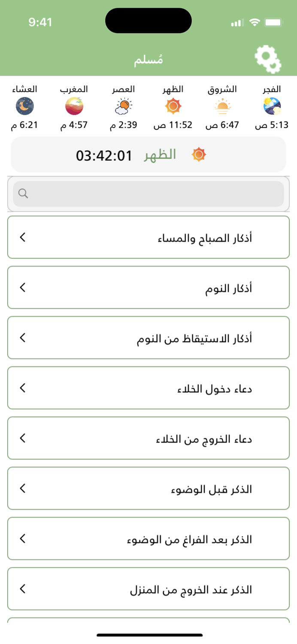The height and width of the screenshot is (644, 297).
Task: Open دعاء دخول الخلاء entry
Action: click(x=148, y=388)
